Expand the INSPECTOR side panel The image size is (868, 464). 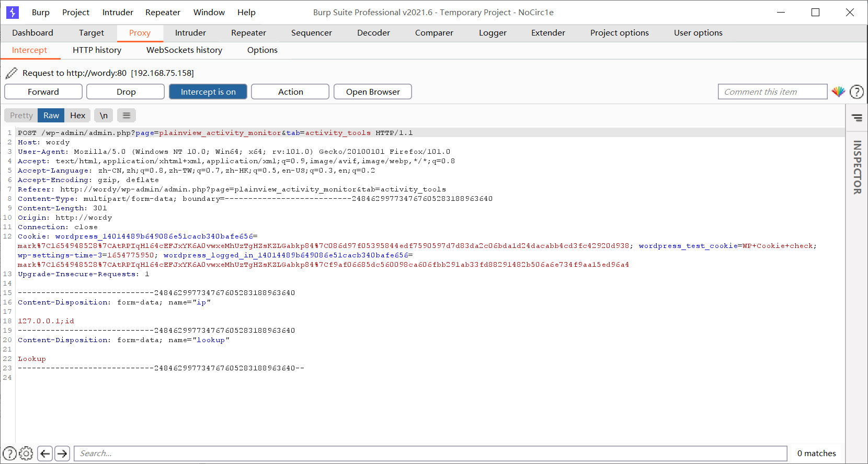[856, 167]
